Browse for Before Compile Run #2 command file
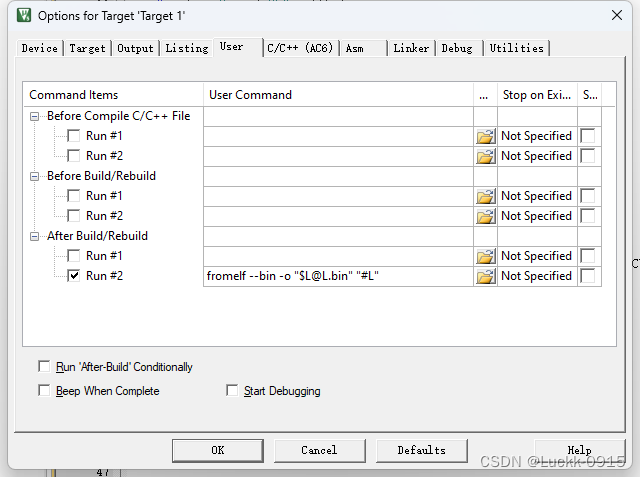The width and height of the screenshot is (640, 477). coord(485,156)
